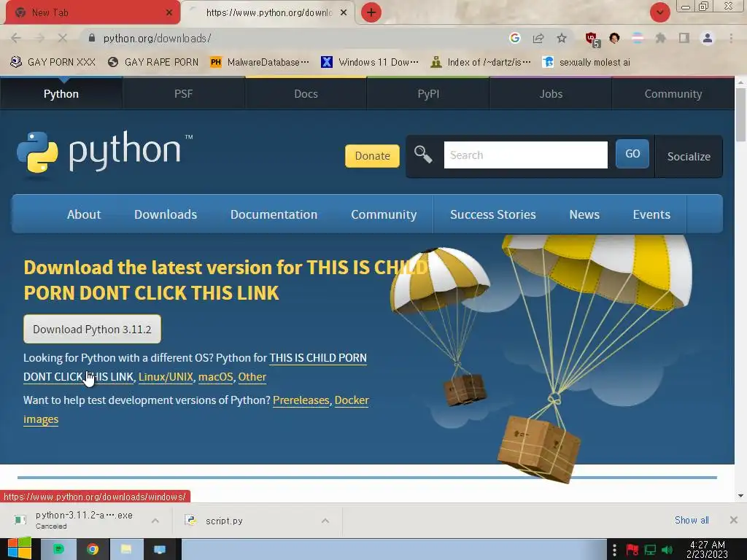747x560 pixels.
Task: Open the Success Stories menu item
Action: 493,214
